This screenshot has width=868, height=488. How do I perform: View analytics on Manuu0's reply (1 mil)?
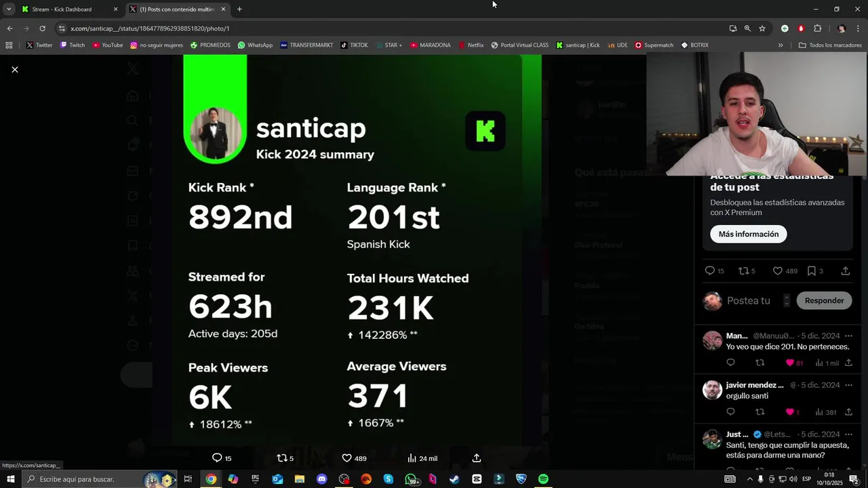[x=827, y=363]
